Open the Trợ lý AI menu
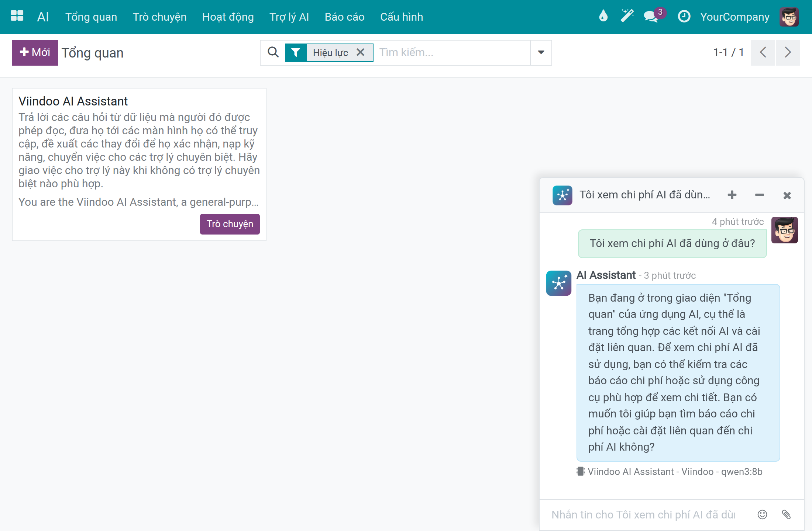The height and width of the screenshot is (531, 812). (x=289, y=17)
